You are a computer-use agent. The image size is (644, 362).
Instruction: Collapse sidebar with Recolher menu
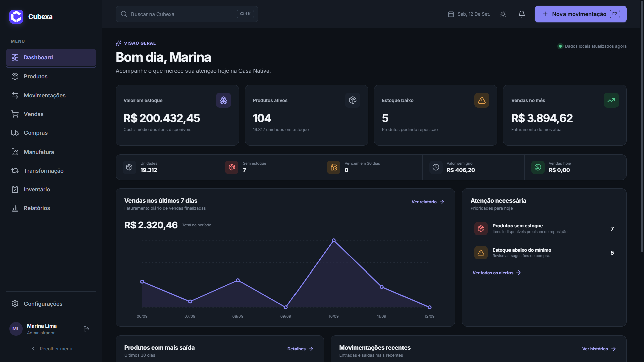coord(51,349)
